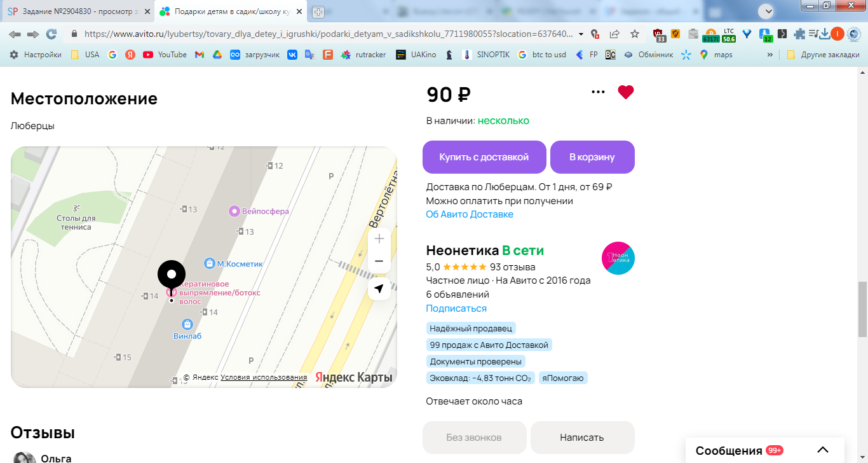Open the Об Авито Доставке link
The image size is (868, 463).
pos(470,214)
